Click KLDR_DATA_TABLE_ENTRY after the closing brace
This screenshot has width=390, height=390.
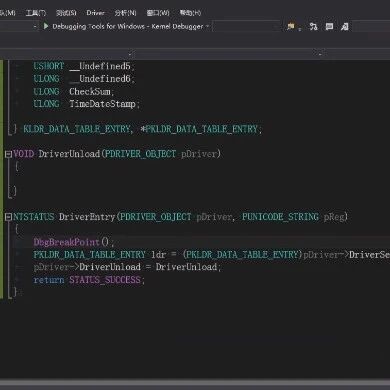76,129
